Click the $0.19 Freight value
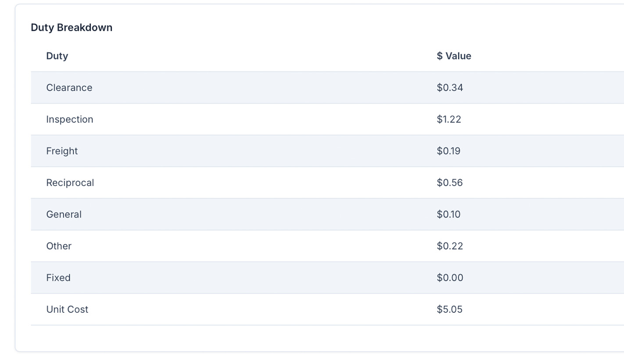The width and height of the screenshot is (624, 364). pyautogui.click(x=448, y=151)
